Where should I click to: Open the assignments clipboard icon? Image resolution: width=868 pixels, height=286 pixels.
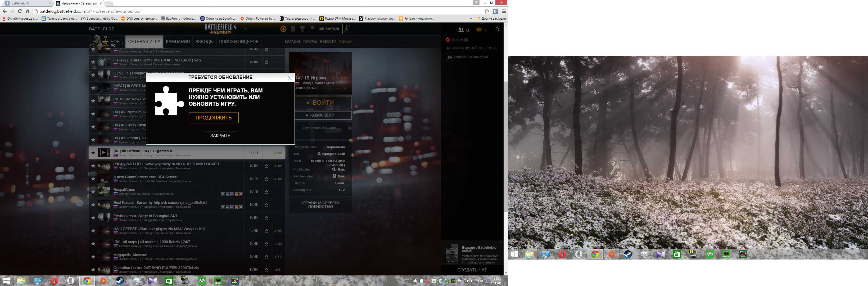(x=293, y=29)
